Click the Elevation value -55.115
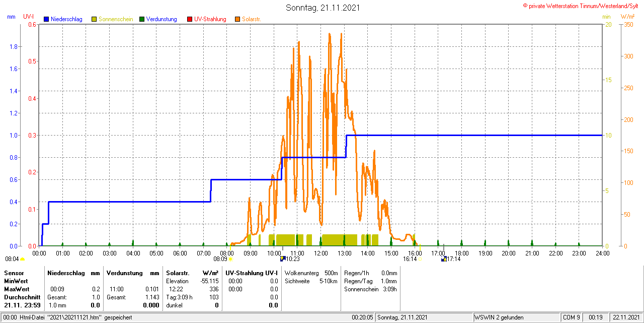 [x=209, y=281]
